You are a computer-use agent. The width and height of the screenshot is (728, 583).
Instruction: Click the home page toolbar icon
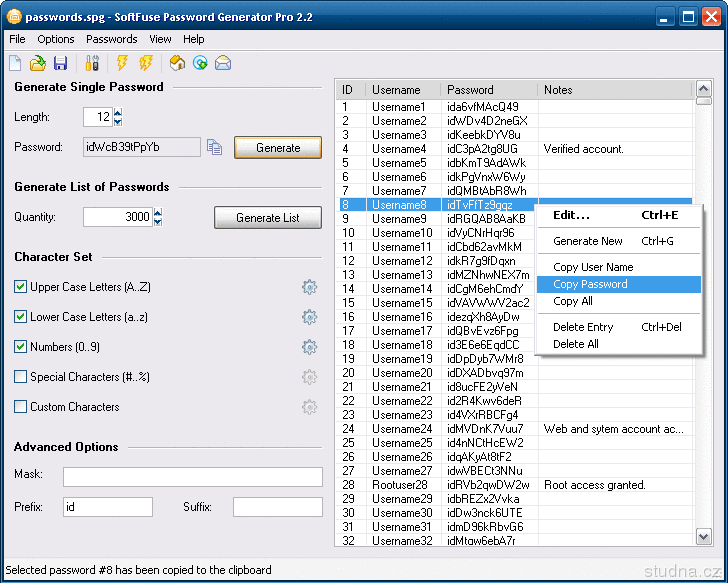coord(177,64)
